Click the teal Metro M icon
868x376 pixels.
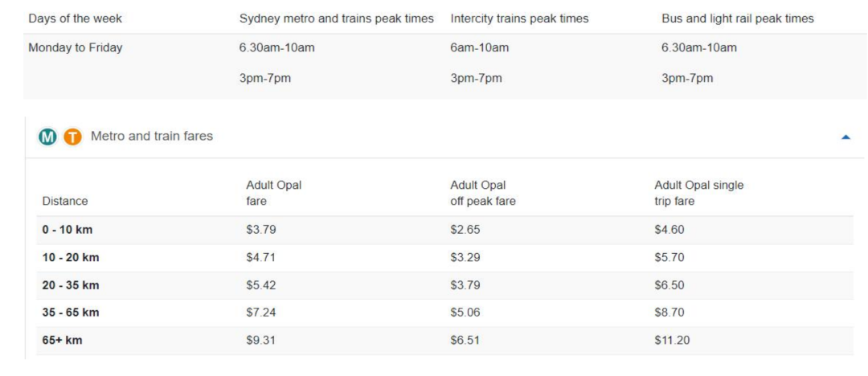pos(47,137)
